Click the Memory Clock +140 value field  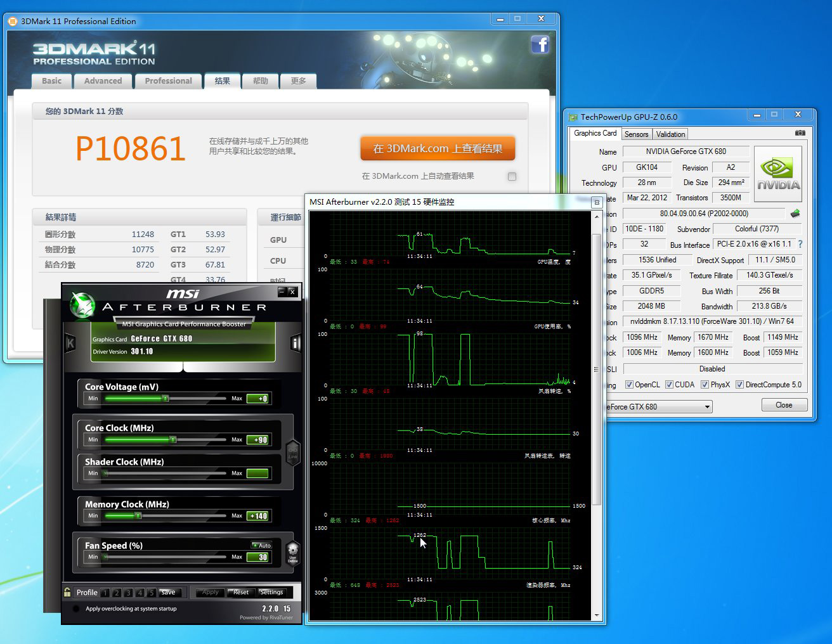[257, 516]
